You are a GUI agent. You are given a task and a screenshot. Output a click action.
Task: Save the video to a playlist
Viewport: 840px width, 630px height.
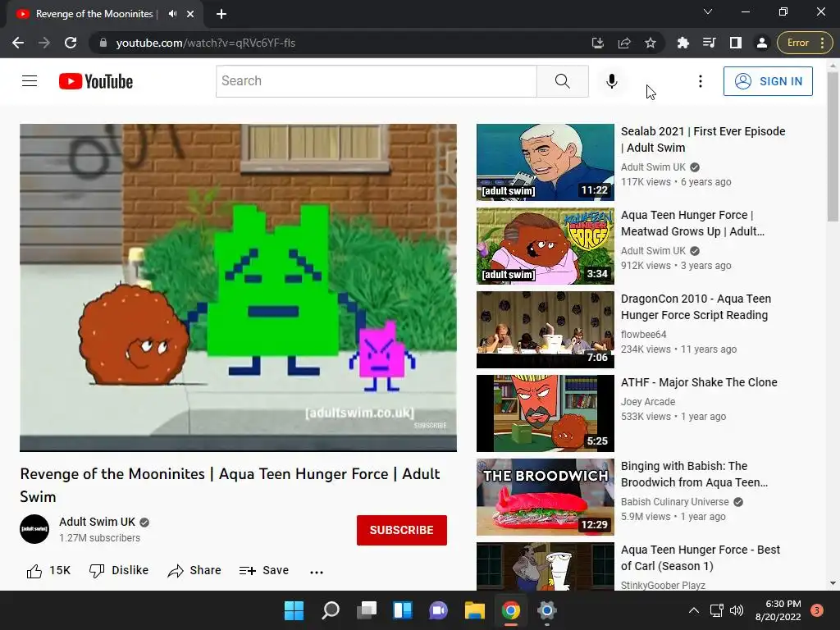click(263, 571)
